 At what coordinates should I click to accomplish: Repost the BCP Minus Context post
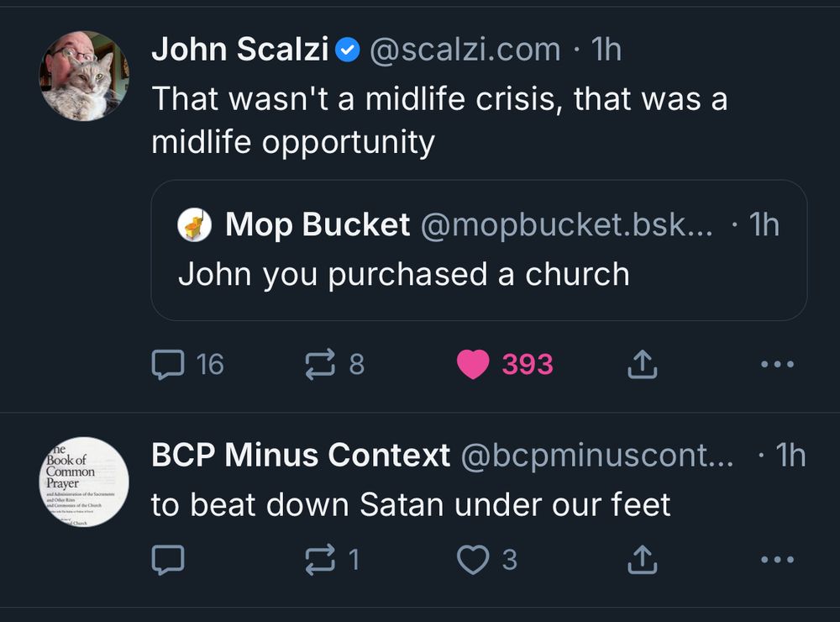click(x=321, y=558)
